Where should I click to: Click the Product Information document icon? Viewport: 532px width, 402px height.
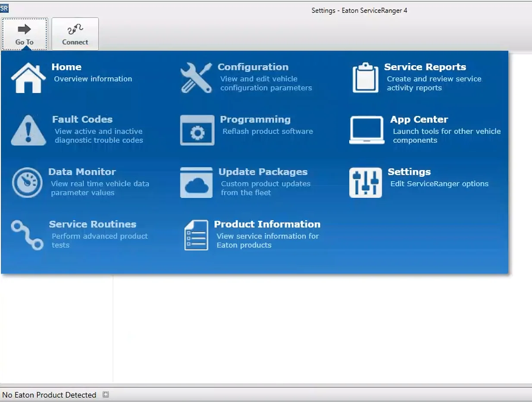point(196,235)
